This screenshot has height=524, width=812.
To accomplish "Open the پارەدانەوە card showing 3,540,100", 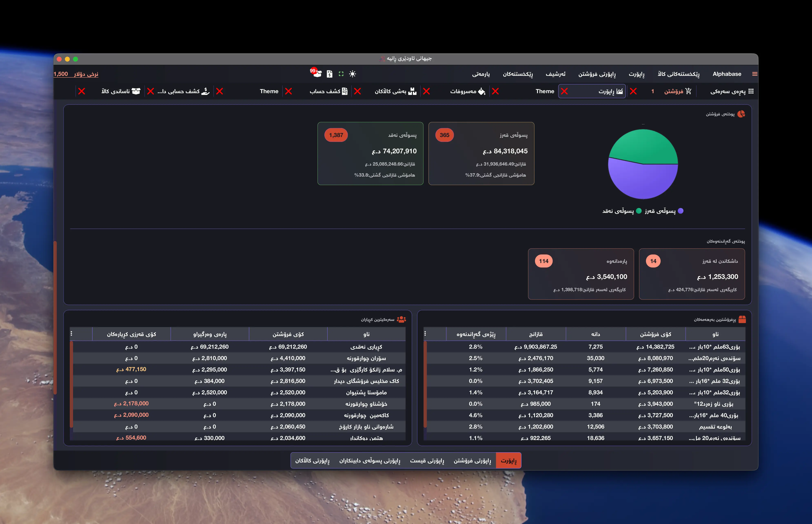I will coord(581,274).
